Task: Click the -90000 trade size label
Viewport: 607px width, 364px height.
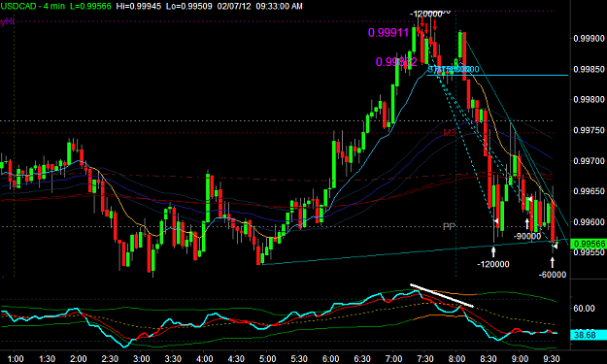Action: (x=527, y=236)
